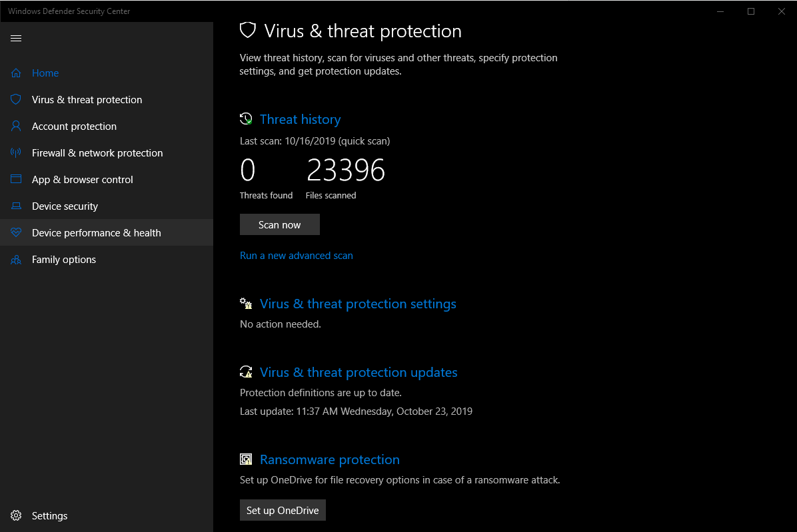The width and height of the screenshot is (797, 532).
Task: Click the Home house icon
Action: tap(16, 73)
